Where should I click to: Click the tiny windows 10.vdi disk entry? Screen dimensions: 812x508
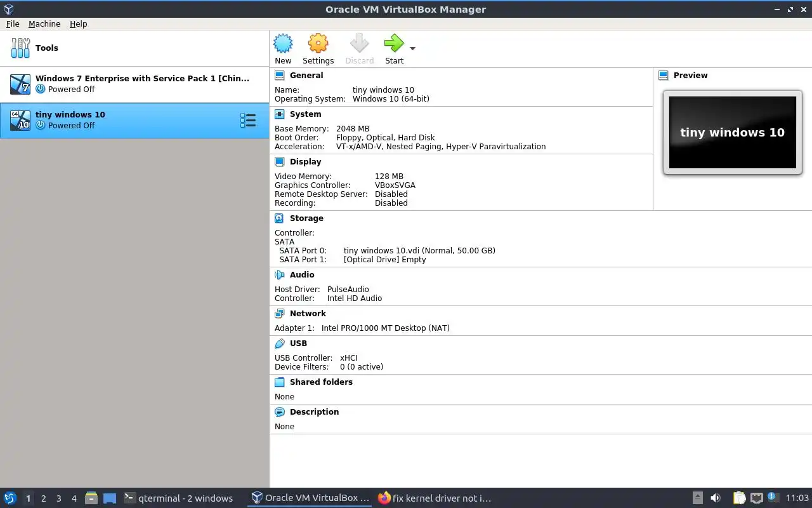click(x=419, y=250)
